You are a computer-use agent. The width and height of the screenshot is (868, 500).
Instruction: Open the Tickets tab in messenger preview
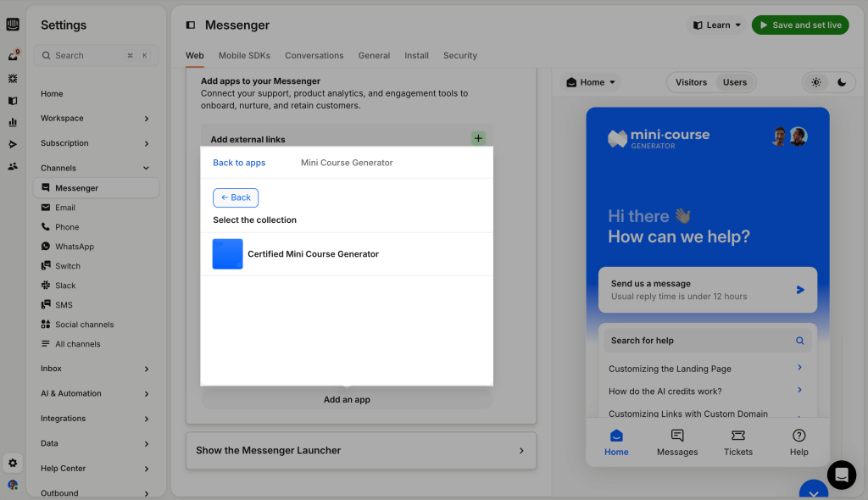(738, 442)
